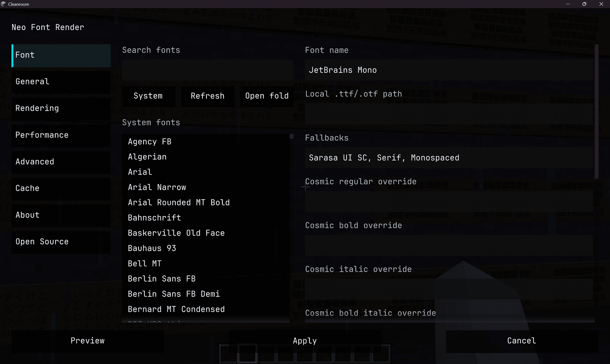The height and width of the screenshot is (364, 610).
Task: Pick Arial Narrow from the list
Action: (x=206, y=187)
